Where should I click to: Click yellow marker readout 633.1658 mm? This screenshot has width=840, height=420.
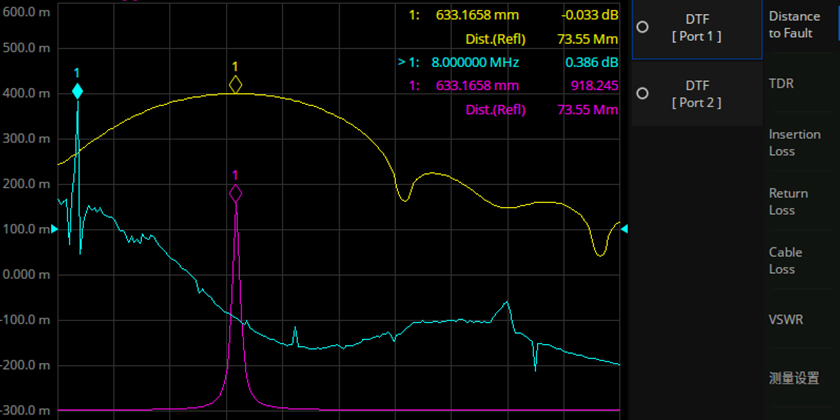(478, 15)
